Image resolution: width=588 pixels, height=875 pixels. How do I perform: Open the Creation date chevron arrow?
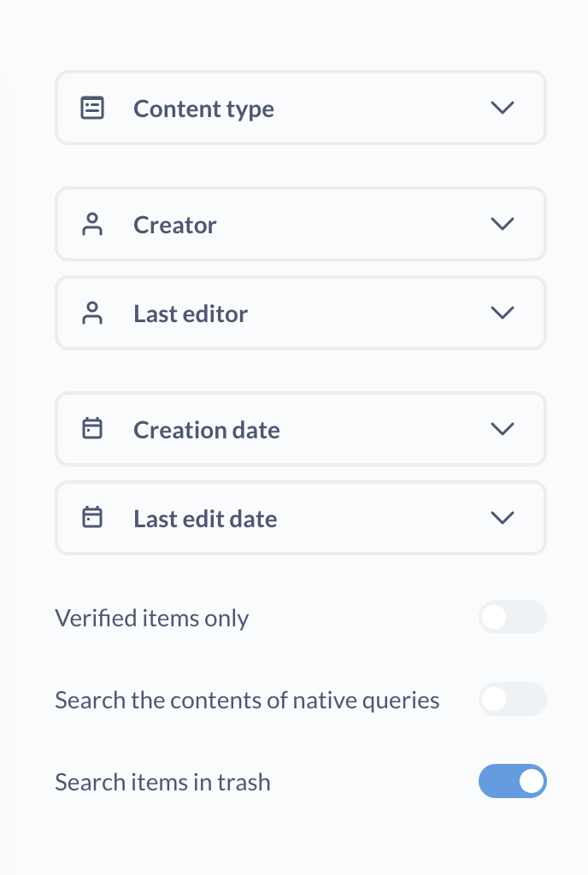click(x=503, y=429)
